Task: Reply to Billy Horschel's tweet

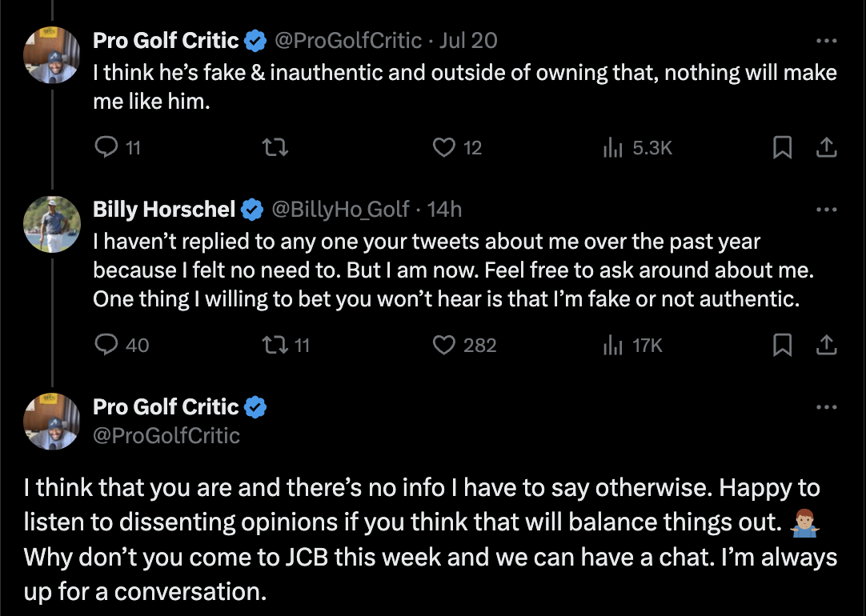Action: click(x=106, y=345)
